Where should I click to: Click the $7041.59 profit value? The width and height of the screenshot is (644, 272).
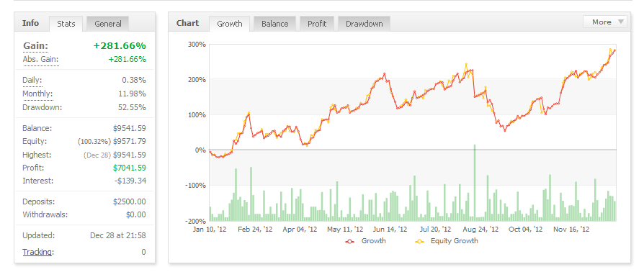(x=130, y=168)
